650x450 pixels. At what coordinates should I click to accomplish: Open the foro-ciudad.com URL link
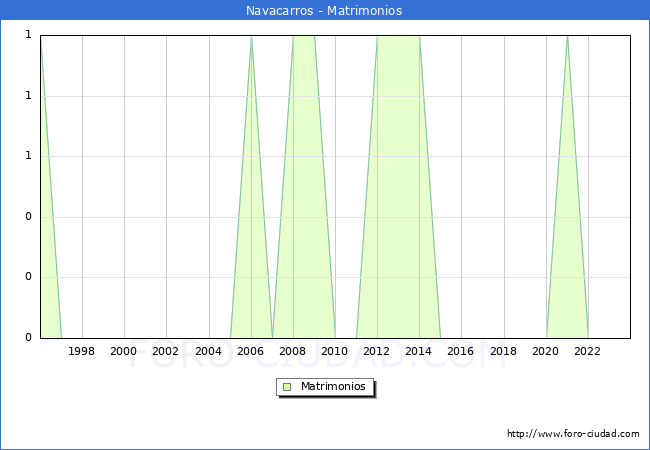(572, 434)
